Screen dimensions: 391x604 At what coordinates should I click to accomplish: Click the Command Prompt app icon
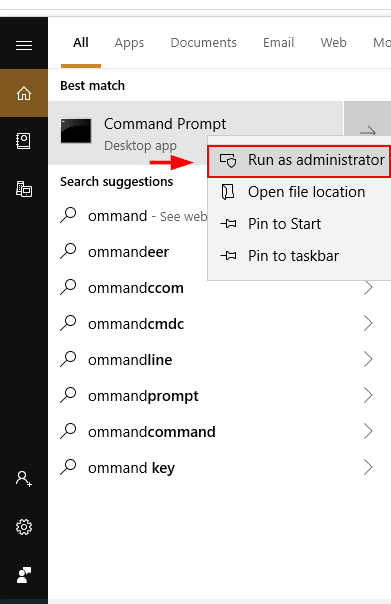point(76,131)
